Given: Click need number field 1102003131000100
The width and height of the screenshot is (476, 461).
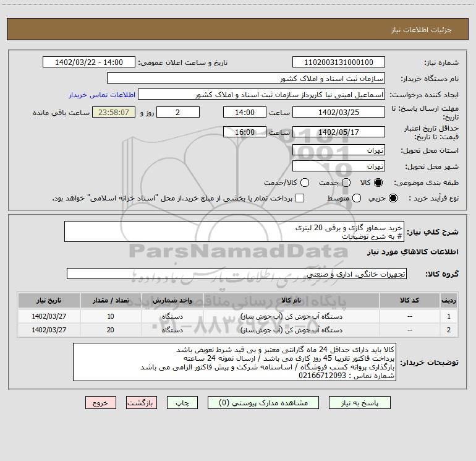Looking at the screenshot, I should click(339, 62).
